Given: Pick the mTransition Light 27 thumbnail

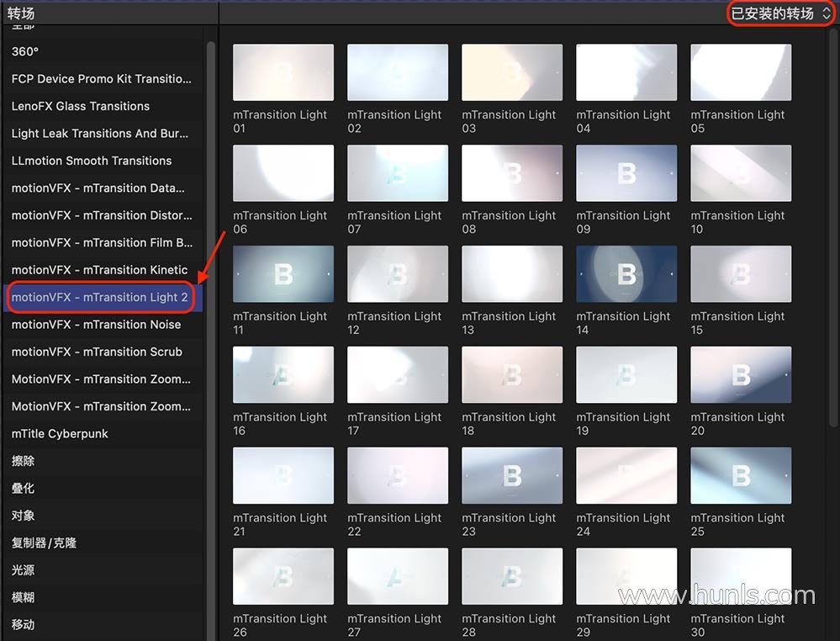Looking at the screenshot, I should (x=398, y=576).
